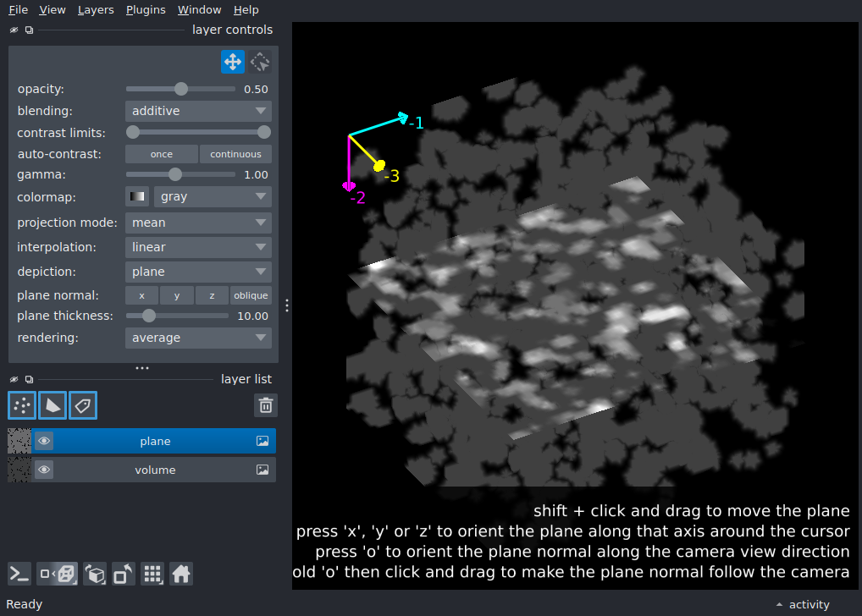This screenshot has width=862, height=616.
Task: Click image type icon on plane layer
Action: 262,441
